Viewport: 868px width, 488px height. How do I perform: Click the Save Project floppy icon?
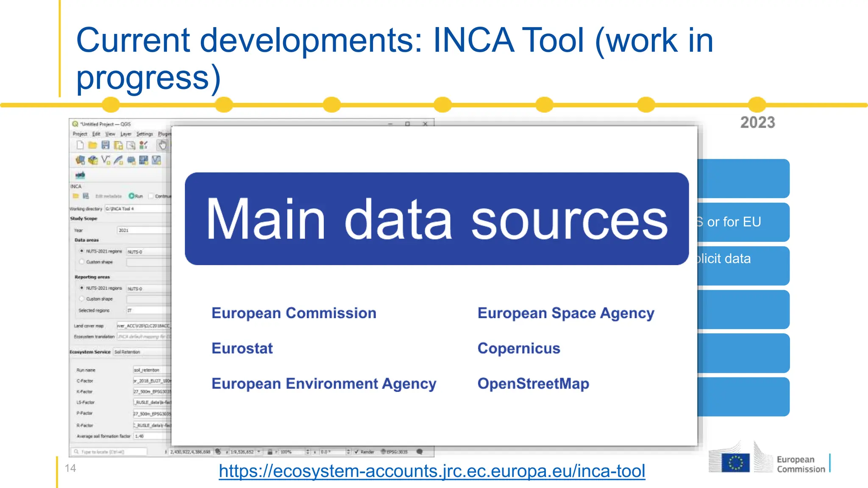(x=106, y=145)
